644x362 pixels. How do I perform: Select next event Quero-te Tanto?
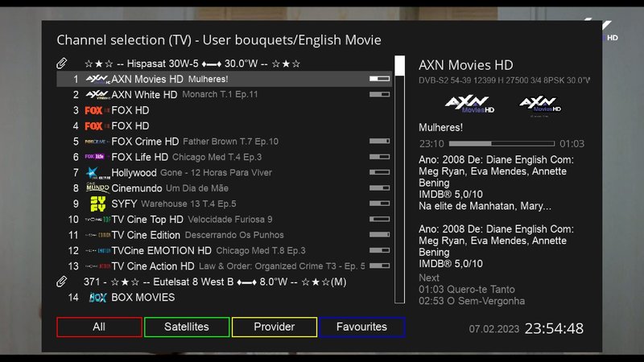[467, 290]
